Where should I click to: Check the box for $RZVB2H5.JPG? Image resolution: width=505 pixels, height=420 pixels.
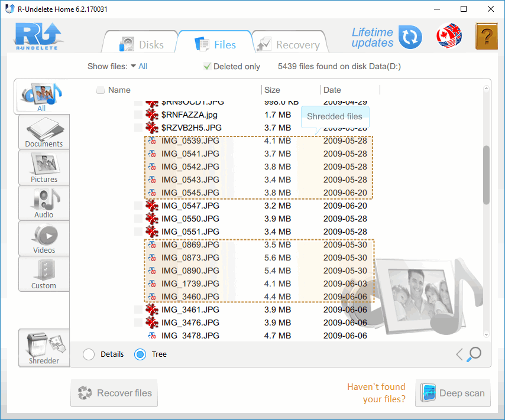138,128
